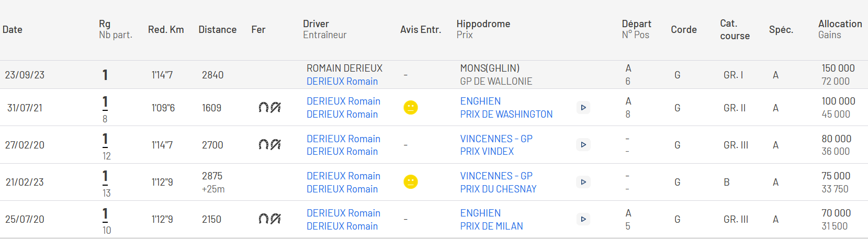Play the Prix de Washington race video
868x239 pixels.
coord(583,108)
